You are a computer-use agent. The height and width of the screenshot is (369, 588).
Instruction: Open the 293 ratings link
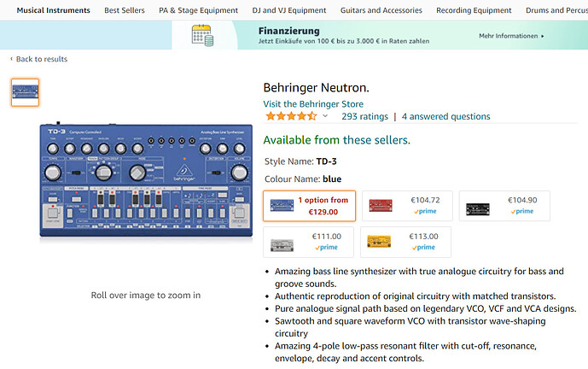click(x=364, y=116)
